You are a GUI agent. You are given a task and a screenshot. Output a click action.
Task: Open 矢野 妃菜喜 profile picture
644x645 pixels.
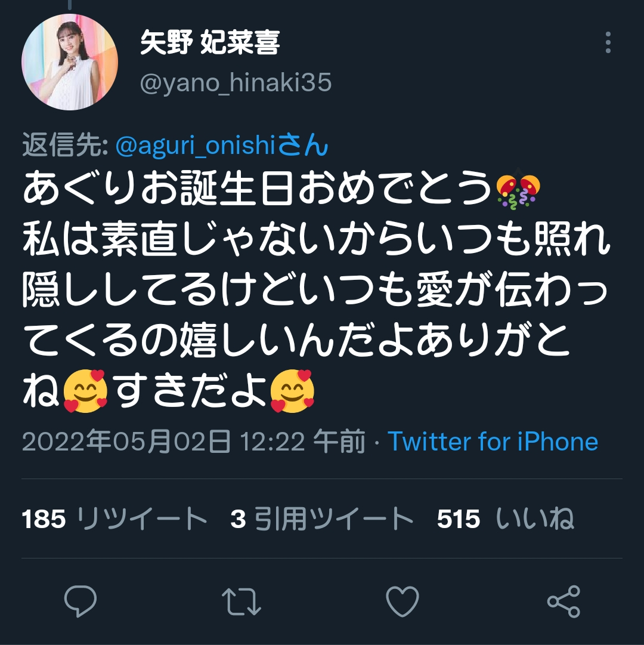tap(70, 61)
